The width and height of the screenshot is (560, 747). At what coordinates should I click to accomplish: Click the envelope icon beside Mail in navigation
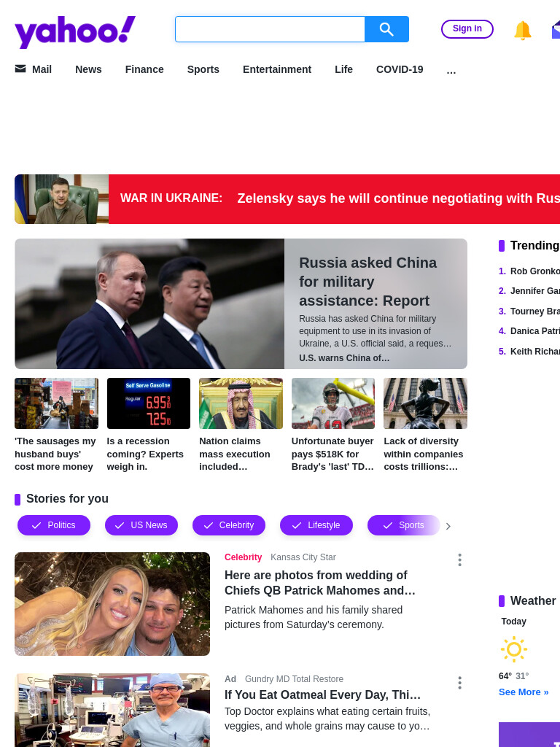20,69
